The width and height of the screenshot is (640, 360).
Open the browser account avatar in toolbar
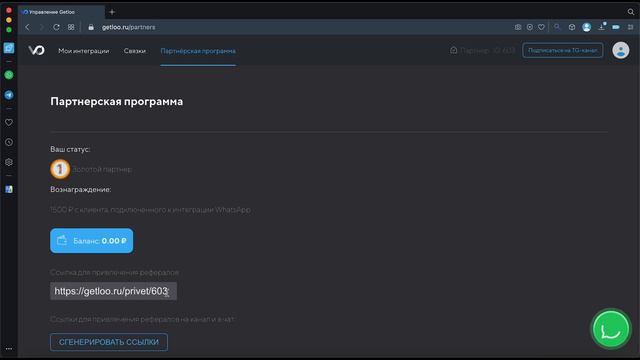[x=587, y=27]
